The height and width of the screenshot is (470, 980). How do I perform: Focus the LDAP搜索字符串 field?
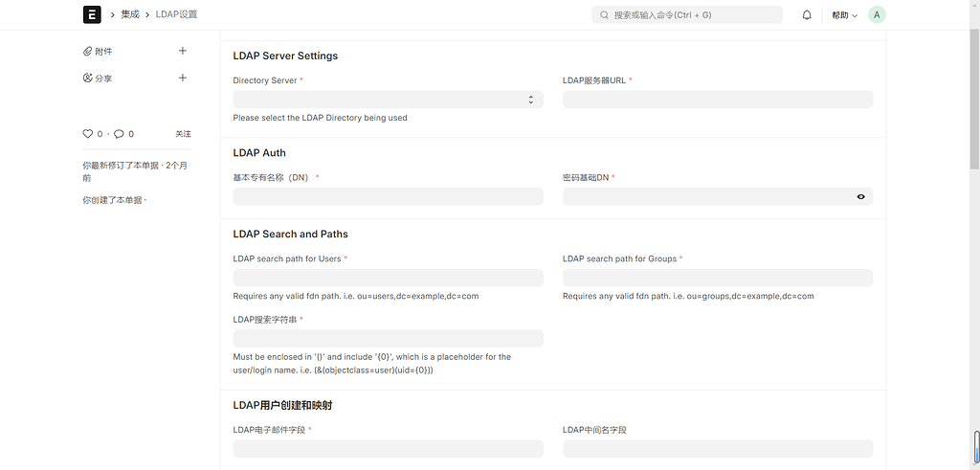[389, 338]
